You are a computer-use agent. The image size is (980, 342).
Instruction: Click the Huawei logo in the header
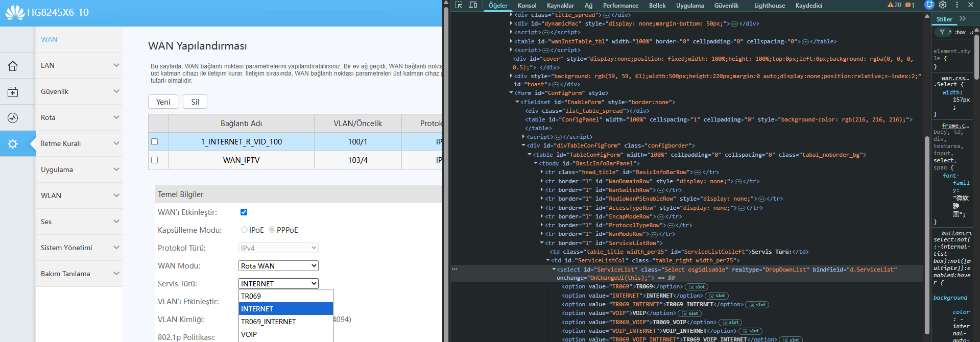click(x=15, y=12)
